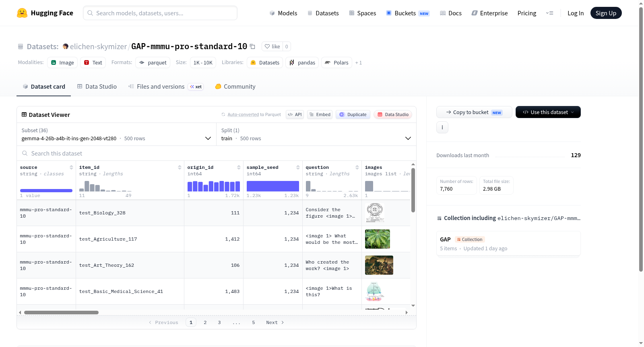Sort the question column
The width and height of the screenshot is (644, 347).
click(x=357, y=167)
